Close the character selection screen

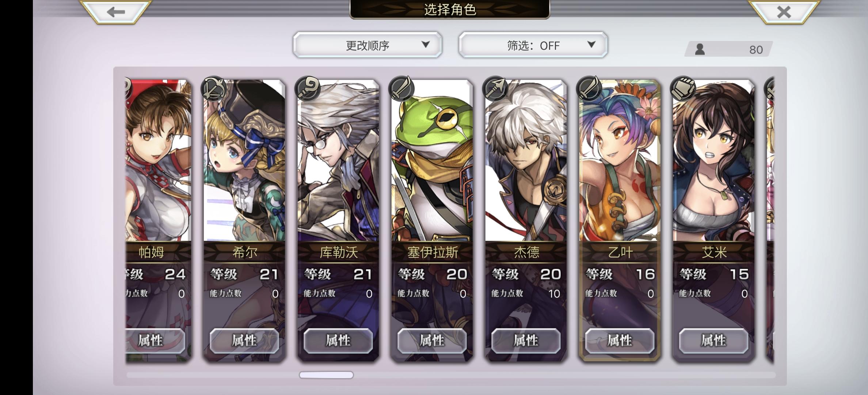tap(784, 12)
